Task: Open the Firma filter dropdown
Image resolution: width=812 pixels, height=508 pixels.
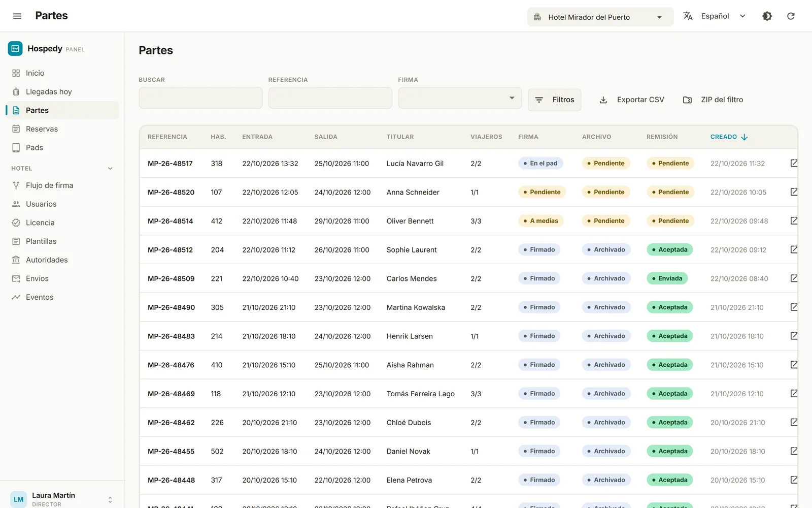Action: [x=460, y=98]
